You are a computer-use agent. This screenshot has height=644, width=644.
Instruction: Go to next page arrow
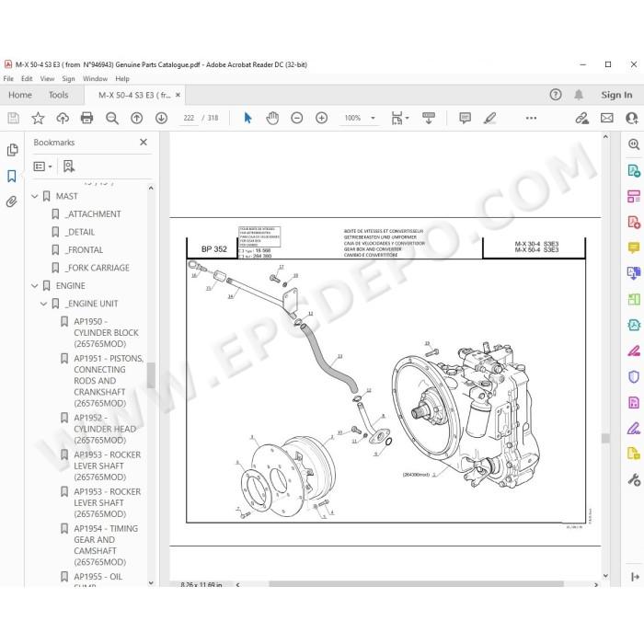tap(161, 119)
